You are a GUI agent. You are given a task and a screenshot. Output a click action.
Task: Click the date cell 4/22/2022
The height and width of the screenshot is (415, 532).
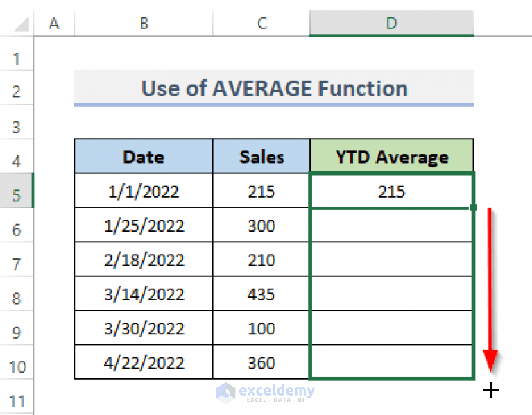coord(144,363)
